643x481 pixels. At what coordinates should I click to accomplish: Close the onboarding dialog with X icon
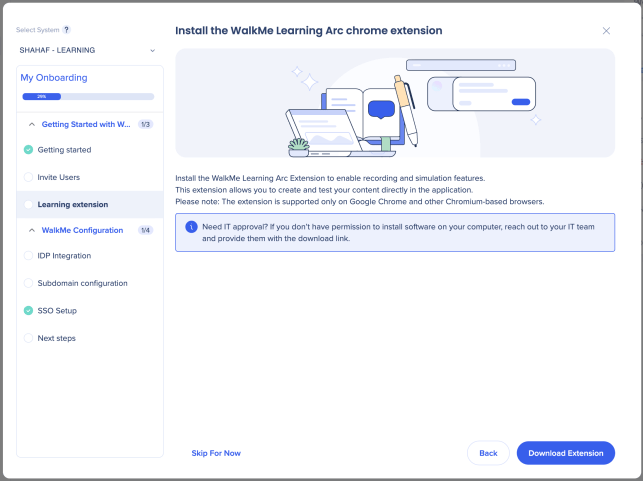(606, 31)
